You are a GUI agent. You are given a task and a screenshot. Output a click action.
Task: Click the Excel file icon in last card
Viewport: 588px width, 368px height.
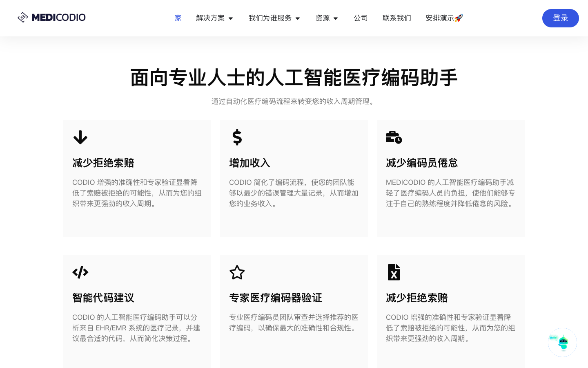(394, 272)
